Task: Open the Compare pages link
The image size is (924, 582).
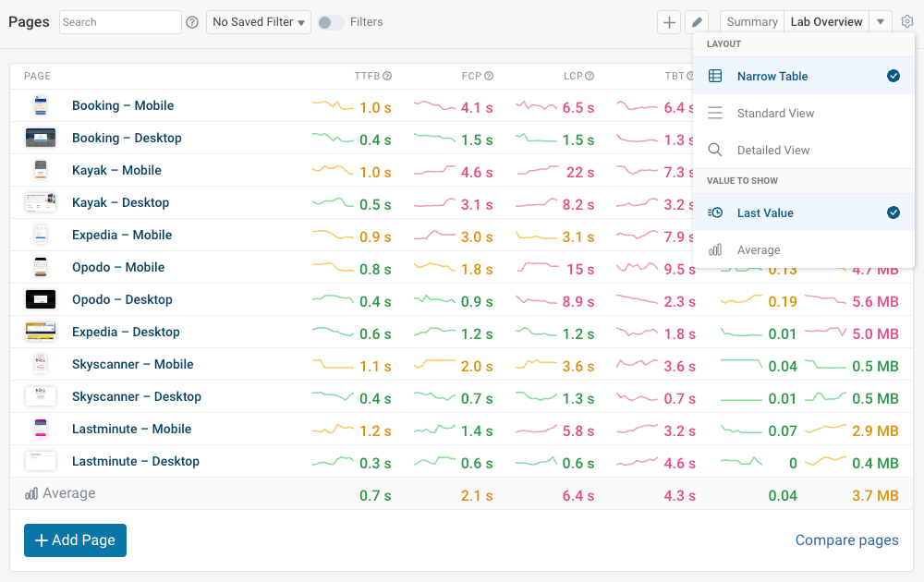Action: tap(846, 540)
